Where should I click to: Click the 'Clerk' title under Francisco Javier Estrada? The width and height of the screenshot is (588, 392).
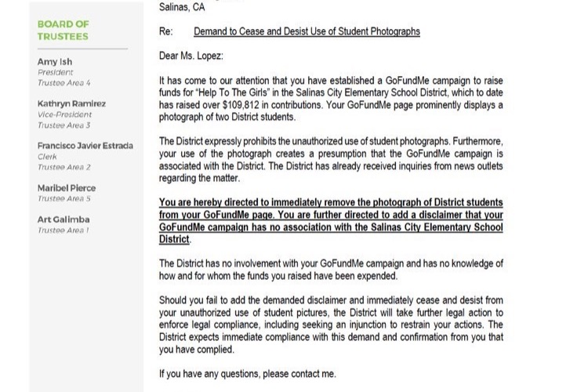[x=47, y=157]
